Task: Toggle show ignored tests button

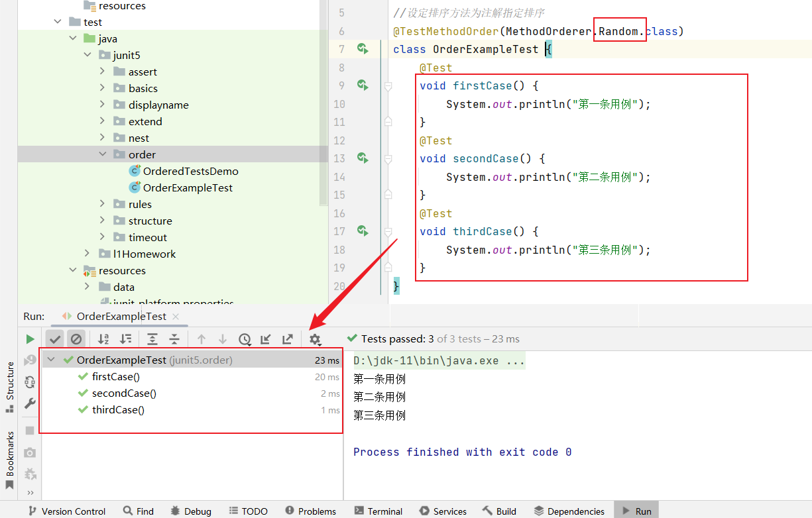Action: [x=76, y=339]
